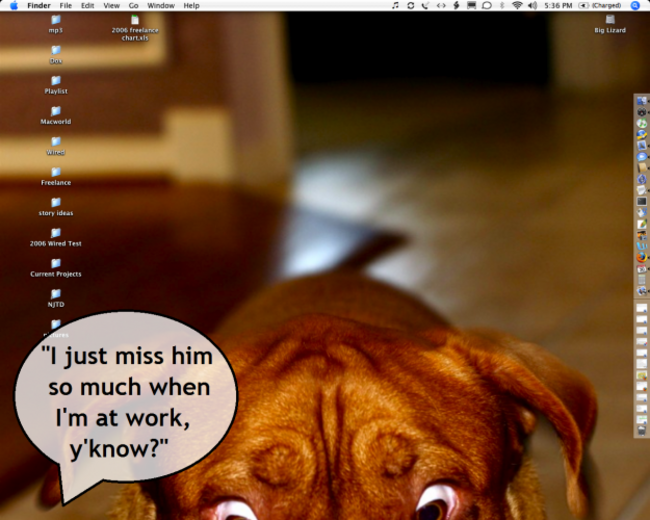Open Microsoft Word from the dock
Viewport: 650px width, 520px height.
[642, 246]
